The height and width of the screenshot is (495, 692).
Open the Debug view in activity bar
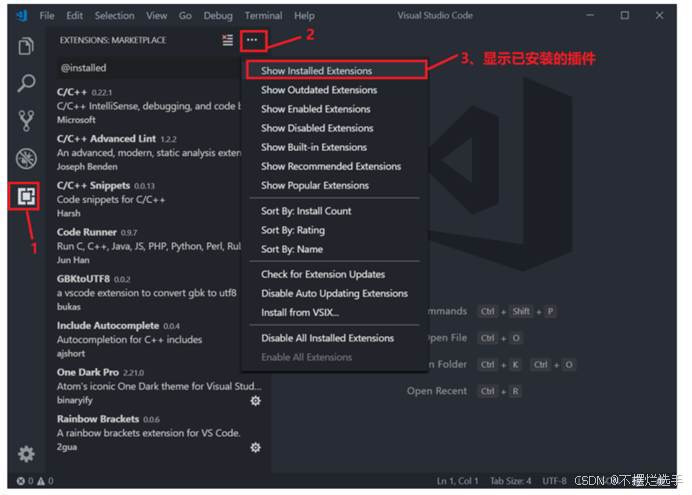(26, 159)
